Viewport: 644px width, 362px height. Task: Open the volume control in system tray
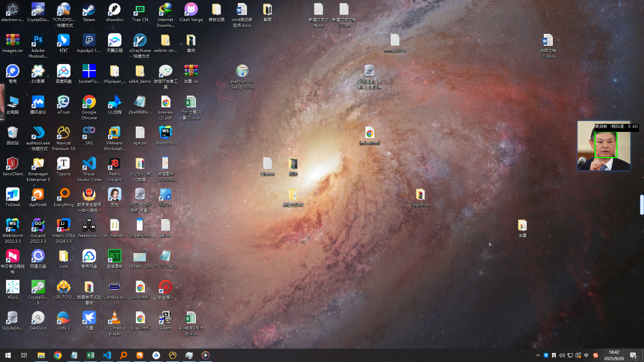(x=562, y=355)
